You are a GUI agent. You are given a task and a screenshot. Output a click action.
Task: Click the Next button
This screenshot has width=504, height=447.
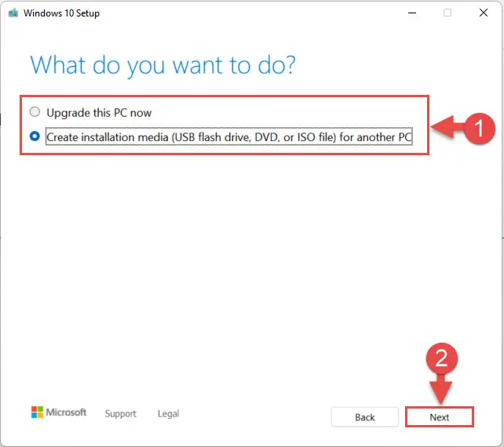[439, 417]
